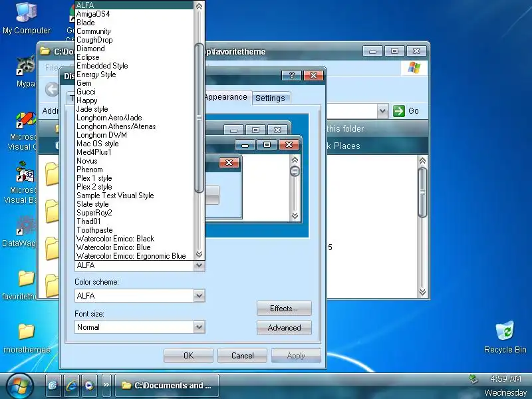
Task: Select Blade from the style list
Action: (x=134, y=23)
